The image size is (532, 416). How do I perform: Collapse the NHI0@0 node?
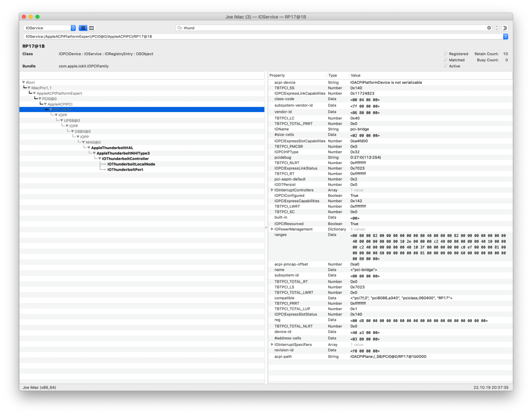(83, 142)
